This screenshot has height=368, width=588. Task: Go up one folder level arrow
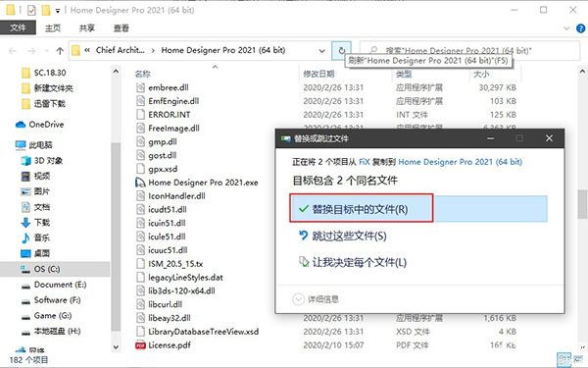[60, 51]
